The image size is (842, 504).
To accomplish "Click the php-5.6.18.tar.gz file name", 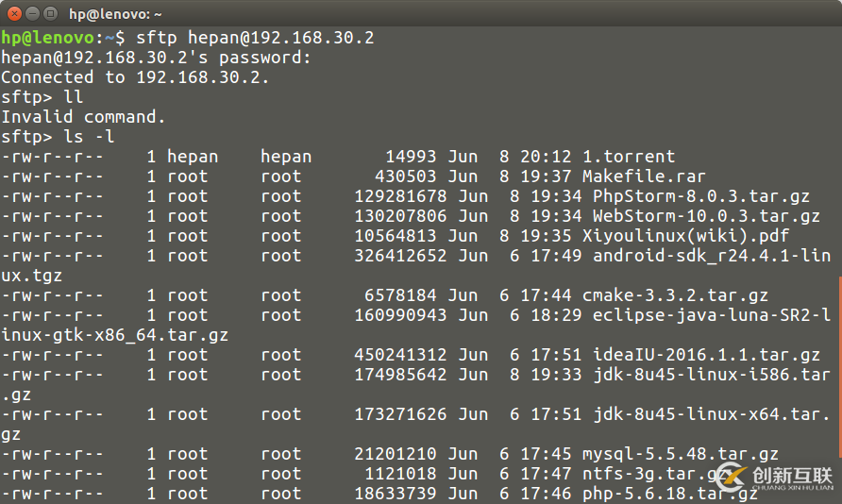I will (669, 494).
